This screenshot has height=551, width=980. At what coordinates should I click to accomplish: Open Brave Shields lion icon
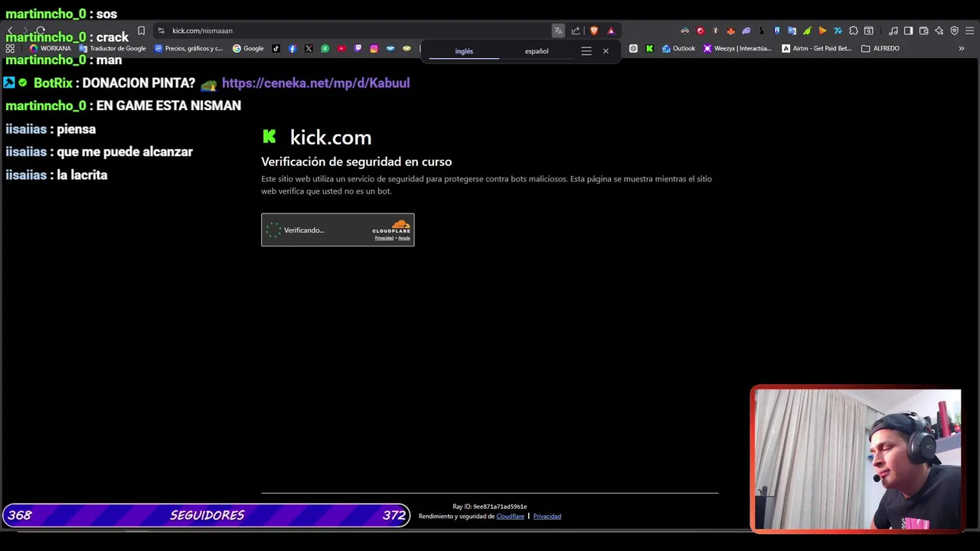pos(593,31)
